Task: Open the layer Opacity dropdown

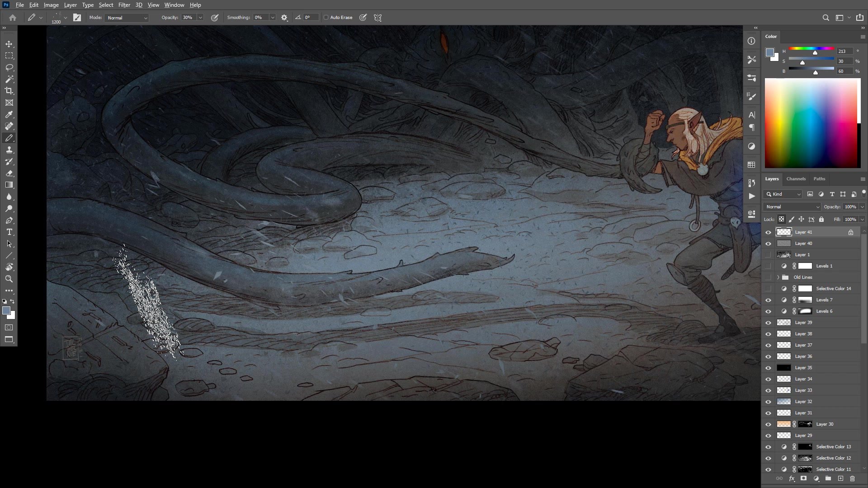Action: [862, 206]
